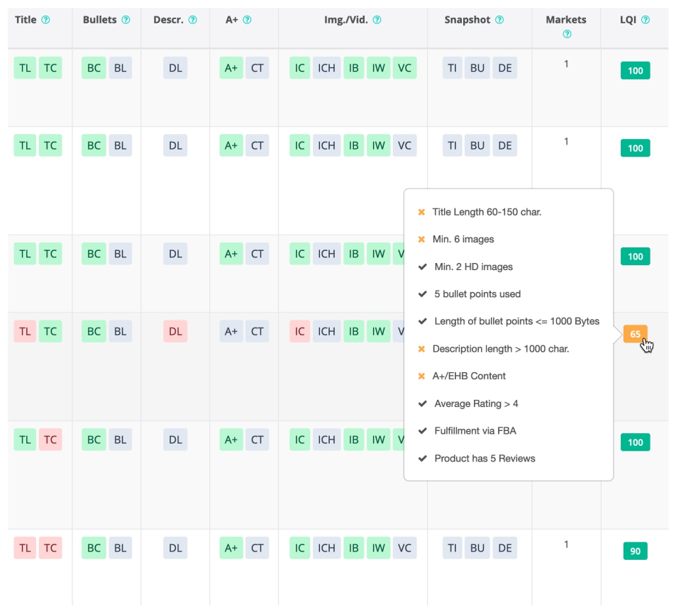This screenshot has width=681, height=616.
Task: Click the TI snapshot badge in first row
Action: click(x=452, y=68)
